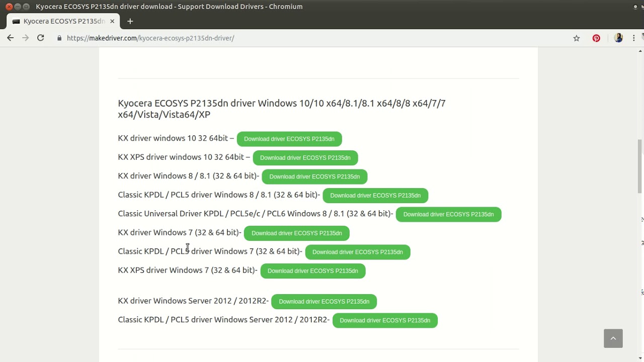
Task: Close the Kyocera ECOSYS P2135dn tab
Action: (112, 21)
